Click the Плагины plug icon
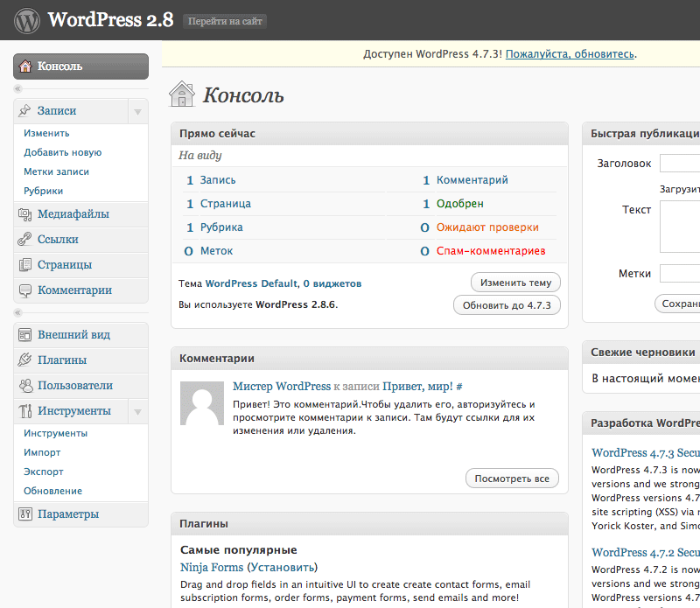700x608 pixels. tap(25, 360)
